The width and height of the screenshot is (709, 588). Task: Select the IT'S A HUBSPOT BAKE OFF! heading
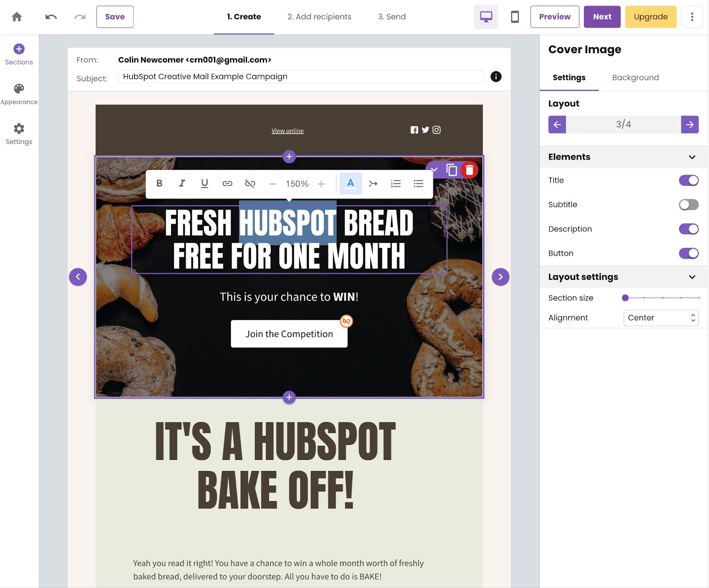[275, 465]
